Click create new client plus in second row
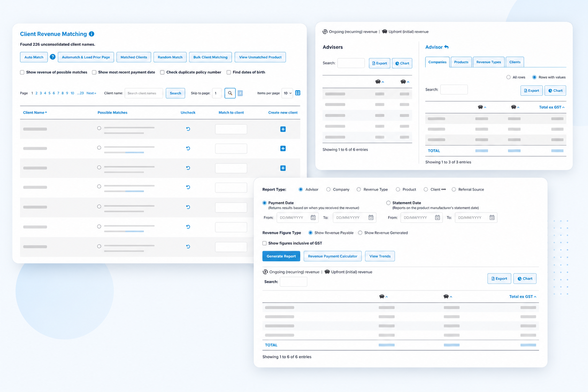The width and height of the screenshot is (588, 392). 283,149
